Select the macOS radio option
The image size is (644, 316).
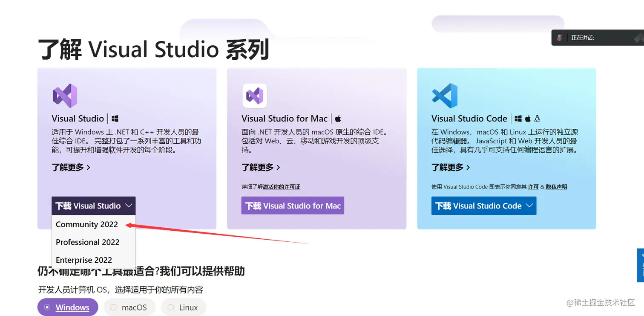(129, 307)
